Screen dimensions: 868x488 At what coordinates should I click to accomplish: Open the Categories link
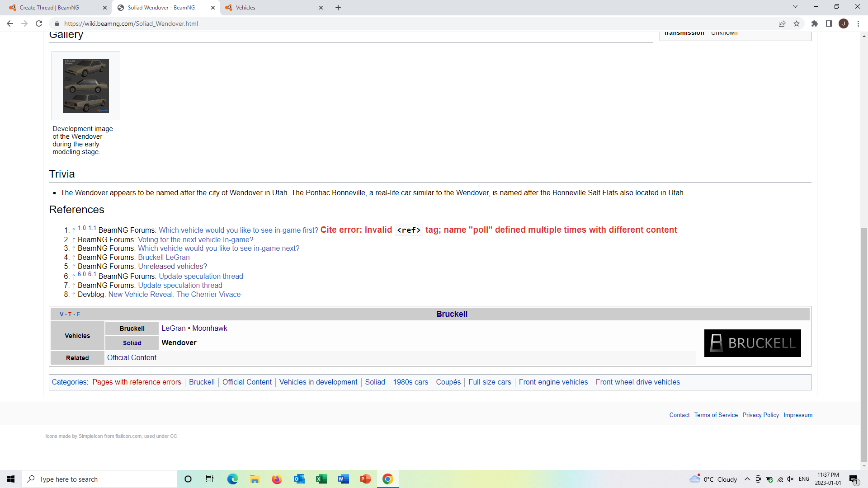click(x=69, y=382)
